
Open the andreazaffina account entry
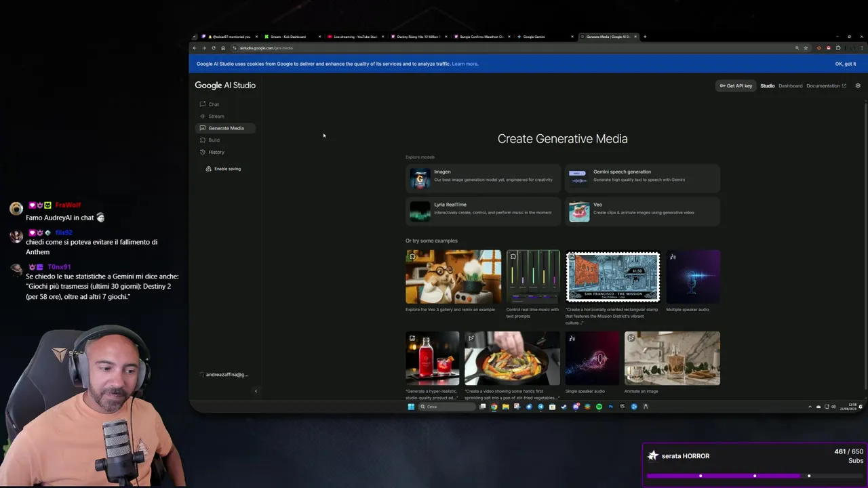pos(224,375)
